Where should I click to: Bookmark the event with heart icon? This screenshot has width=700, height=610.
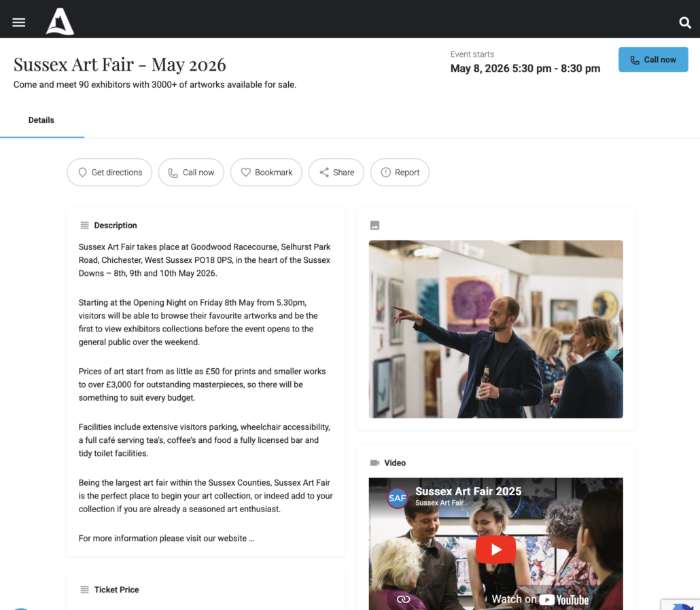[x=266, y=173]
